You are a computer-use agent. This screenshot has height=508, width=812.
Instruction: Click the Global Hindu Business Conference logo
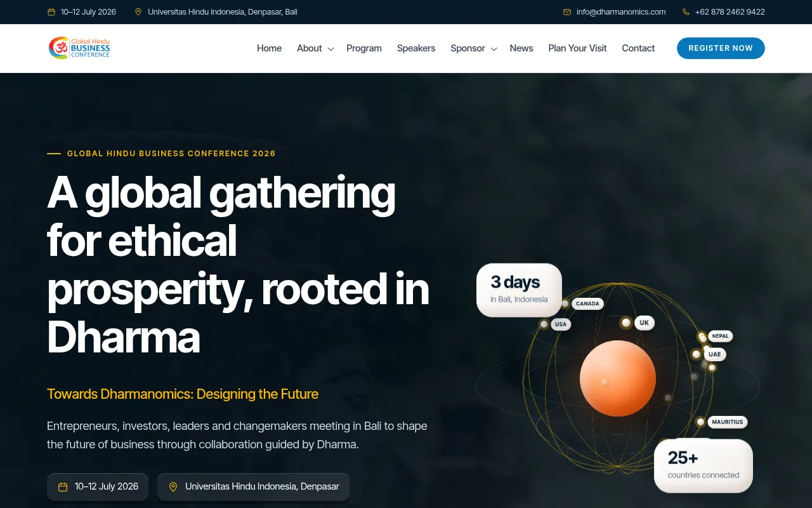pos(79,48)
